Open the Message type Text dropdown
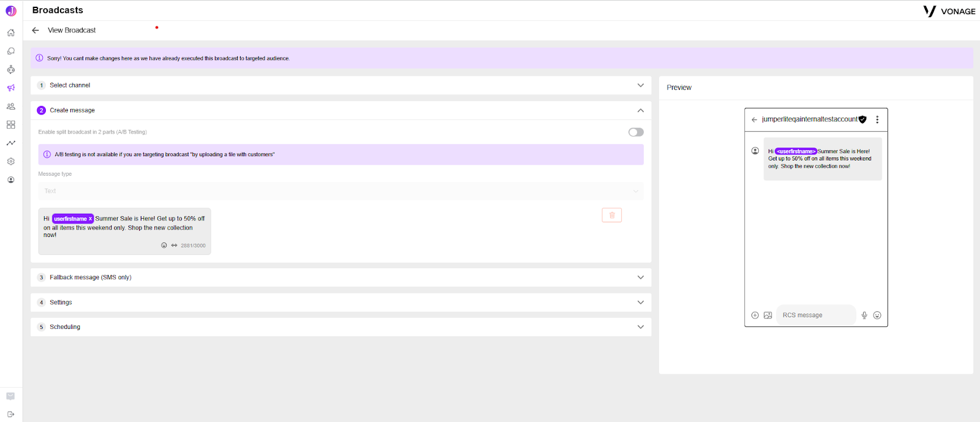This screenshot has height=422, width=980. click(x=341, y=191)
